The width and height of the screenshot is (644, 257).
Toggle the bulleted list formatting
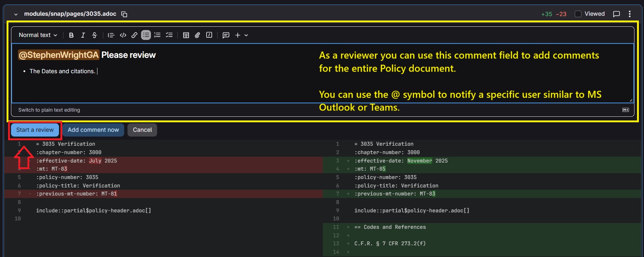[146, 35]
